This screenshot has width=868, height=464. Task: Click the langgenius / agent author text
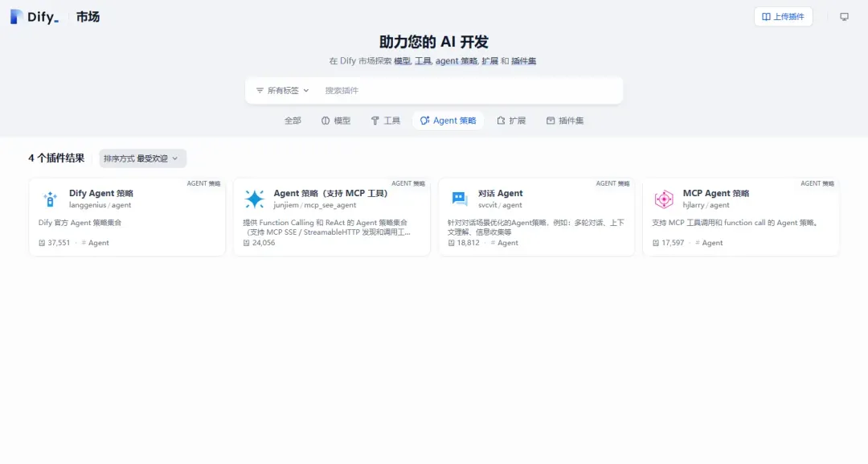click(100, 205)
